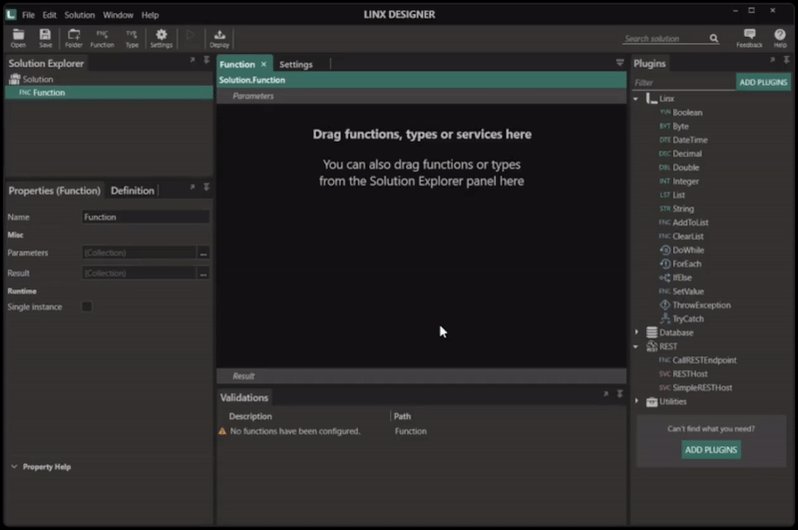Expand the Utilities plugin group
Screen dimensions: 798x530
tap(636, 401)
